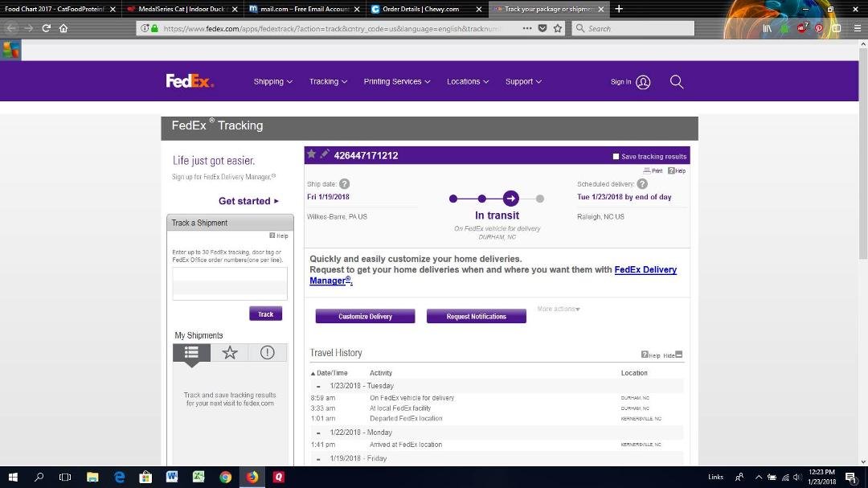Screen dimensions: 868x488
Task: Collapse the 1/19/2018 Friday history group
Action: (x=318, y=458)
